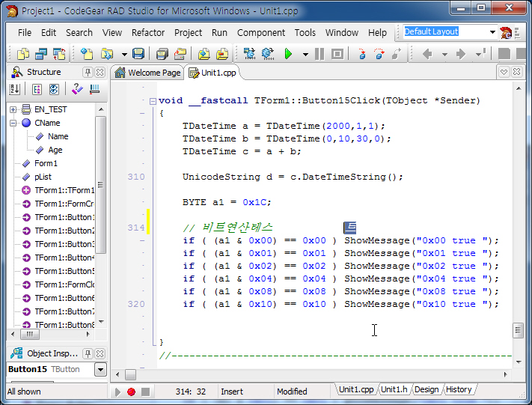Collapse the CName node in Structure tree

[13, 123]
